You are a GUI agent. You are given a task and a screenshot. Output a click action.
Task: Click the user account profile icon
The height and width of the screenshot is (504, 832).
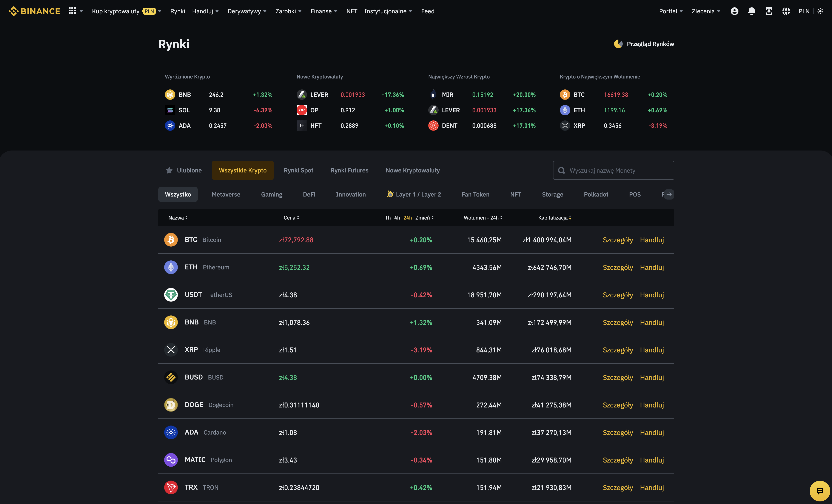734,11
